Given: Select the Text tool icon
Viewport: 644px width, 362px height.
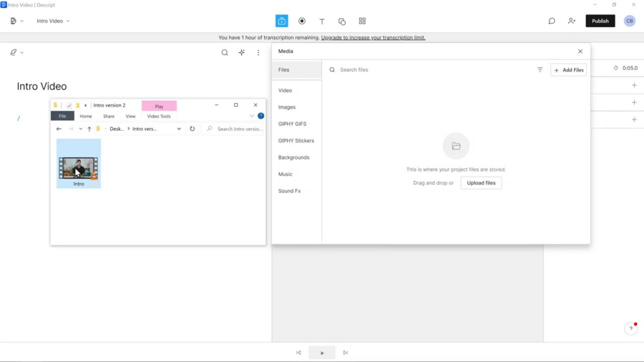Looking at the screenshot, I should click(x=322, y=21).
